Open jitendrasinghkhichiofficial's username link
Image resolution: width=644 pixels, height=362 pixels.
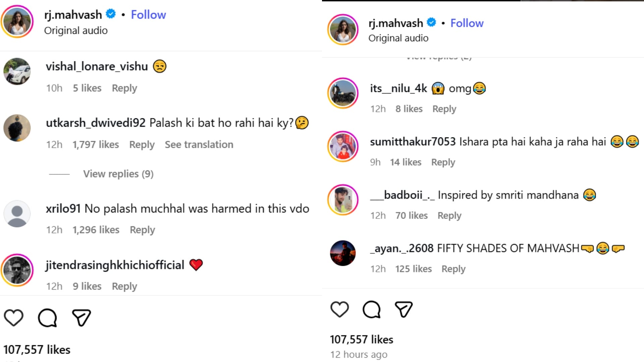[x=115, y=265]
